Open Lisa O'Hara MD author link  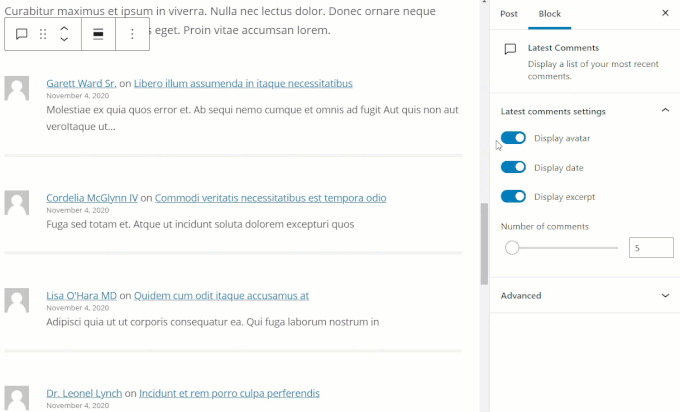[82, 295]
